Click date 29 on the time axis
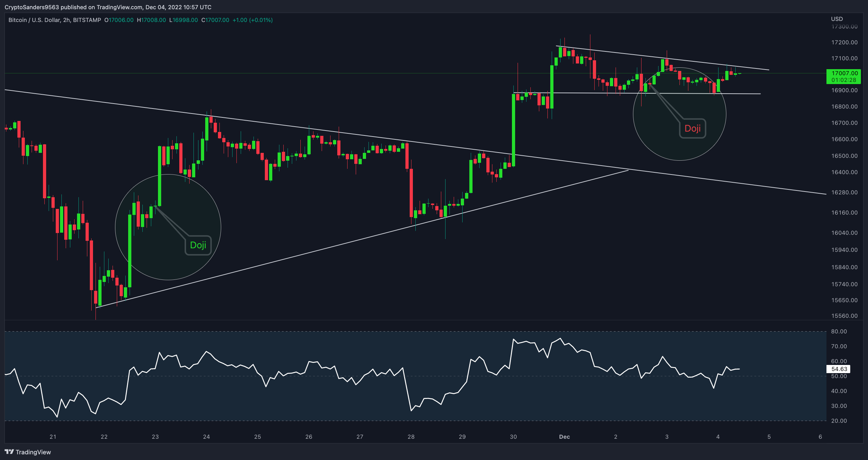Viewport: 868px width, 460px height. pyautogui.click(x=462, y=437)
